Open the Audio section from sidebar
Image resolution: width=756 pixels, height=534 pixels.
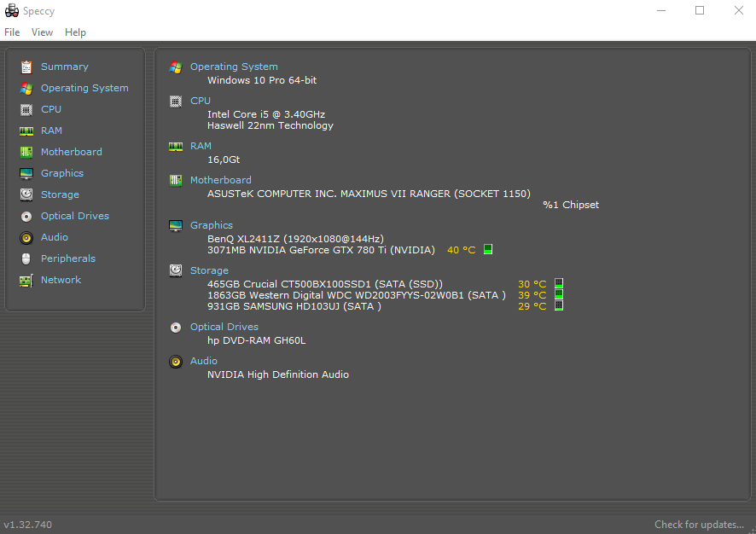(x=55, y=237)
